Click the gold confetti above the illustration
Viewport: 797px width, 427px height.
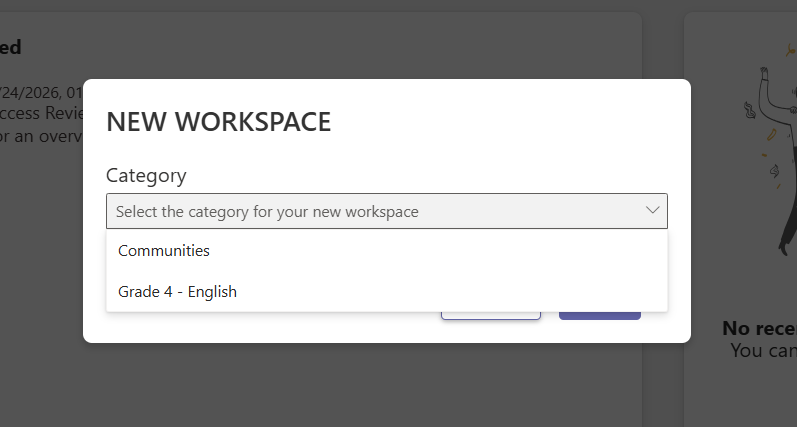click(x=791, y=49)
